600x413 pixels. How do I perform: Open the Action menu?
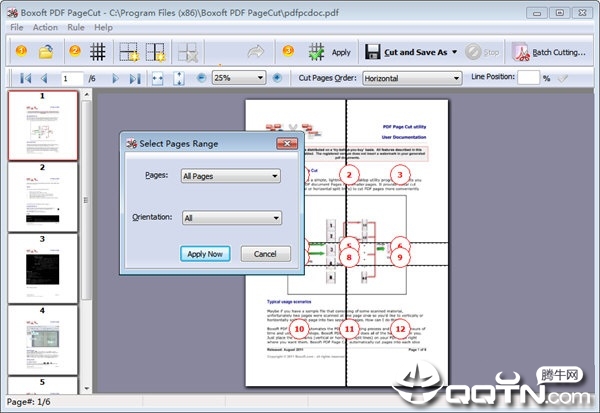(x=45, y=28)
